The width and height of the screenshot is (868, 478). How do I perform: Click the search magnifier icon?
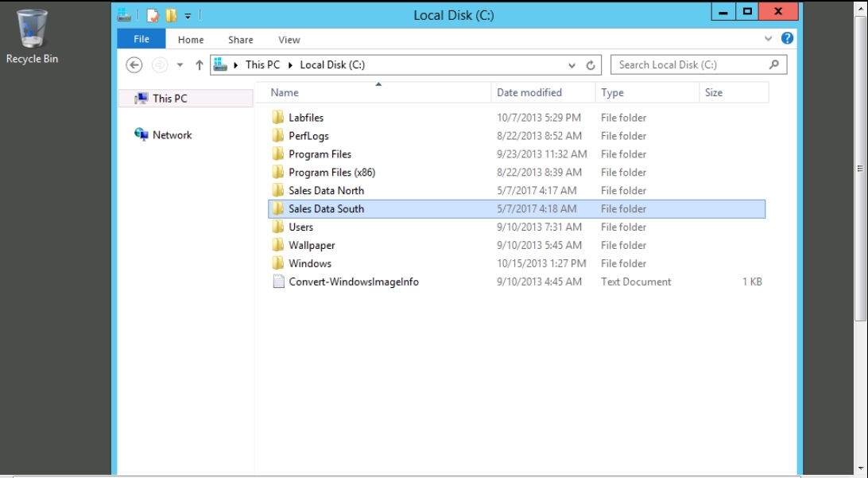[774, 64]
